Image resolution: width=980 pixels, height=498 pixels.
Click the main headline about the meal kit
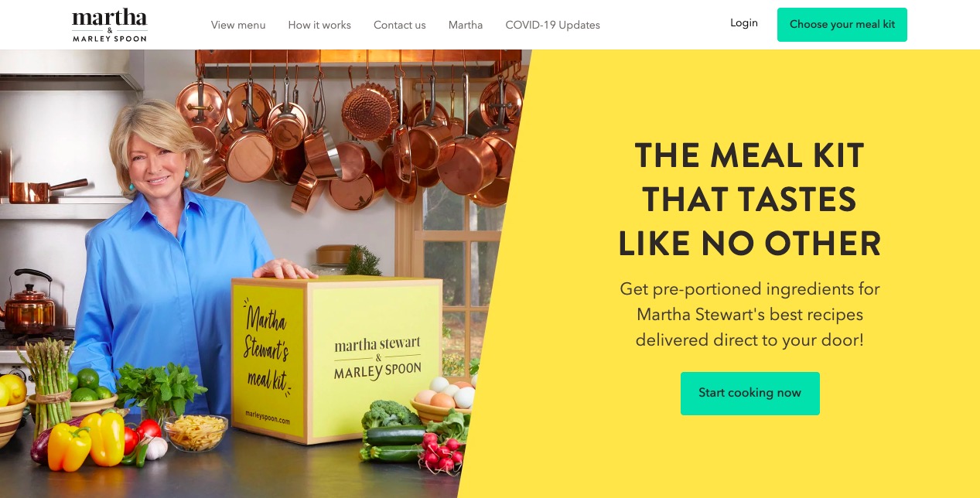click(750, 200)
